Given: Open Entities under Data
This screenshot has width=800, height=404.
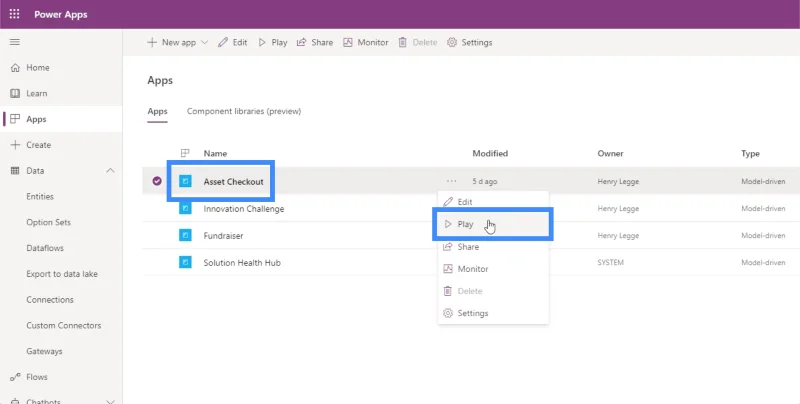Looking at the screenshot, I should 40,196.
